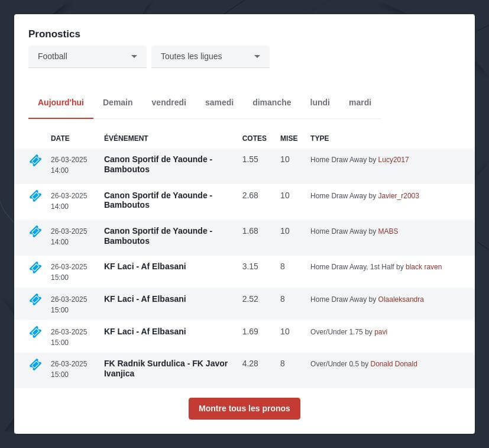Click the TYPE column header
The height and width of the screenshot is (448, 489).
tap(319, 138)
